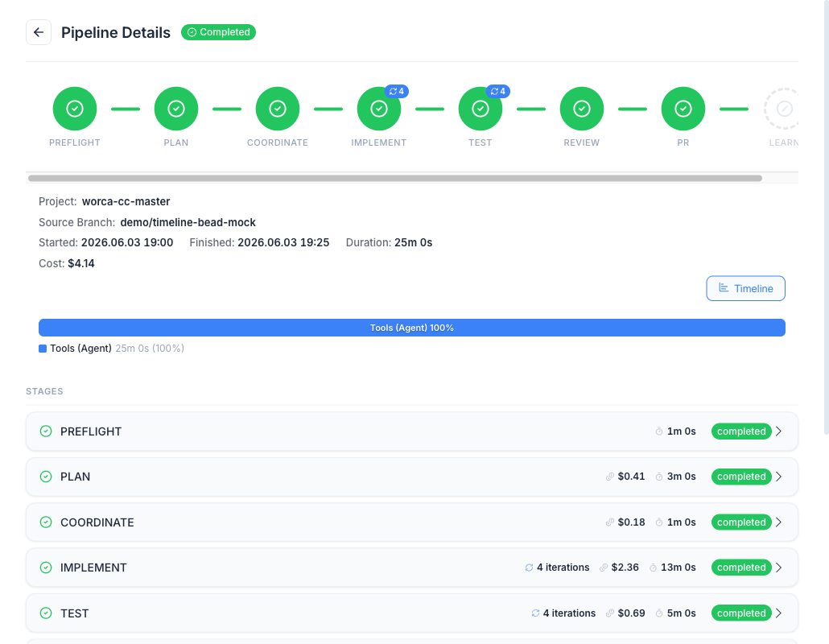The height and width of the screenshot is (644, 829).
Task: Click the TEST duration 5m 0s
Action: [682, 613]
